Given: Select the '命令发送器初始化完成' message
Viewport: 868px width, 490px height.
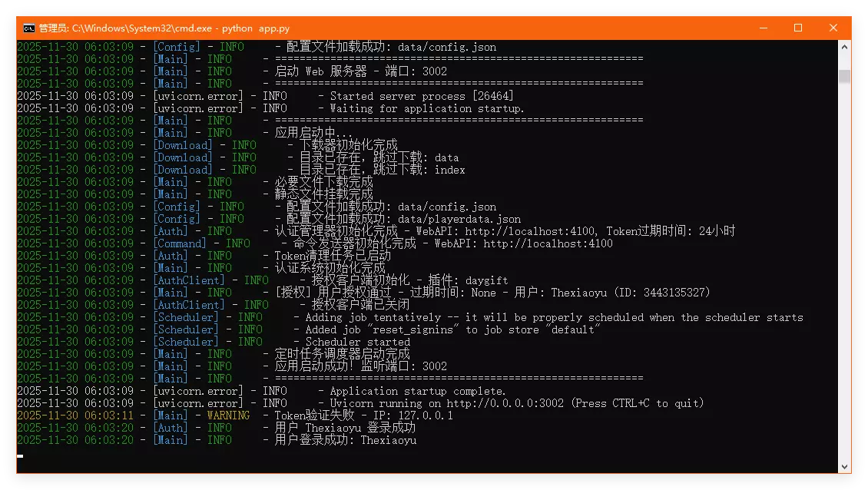Looking at the screenshot, I should (x=355, y=243).
